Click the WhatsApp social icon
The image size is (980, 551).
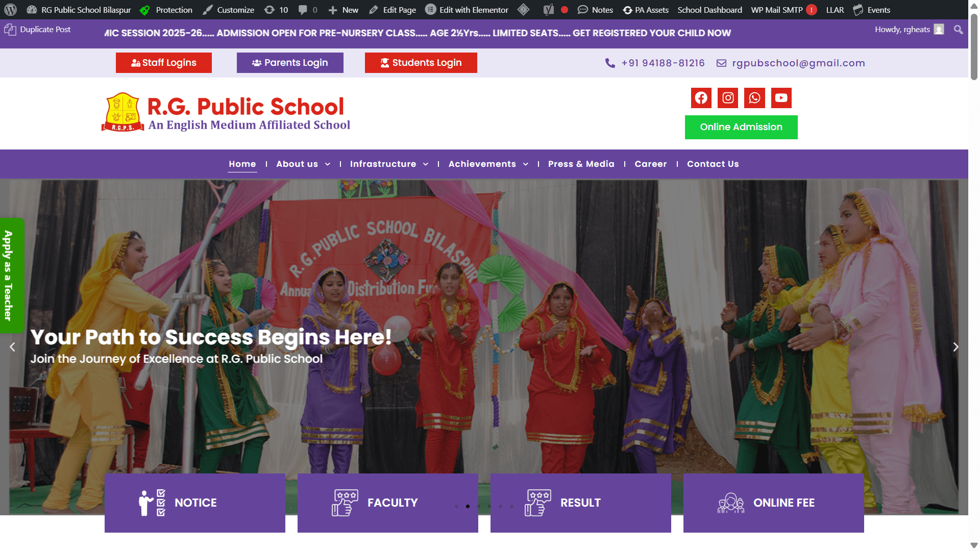(754, 98)
